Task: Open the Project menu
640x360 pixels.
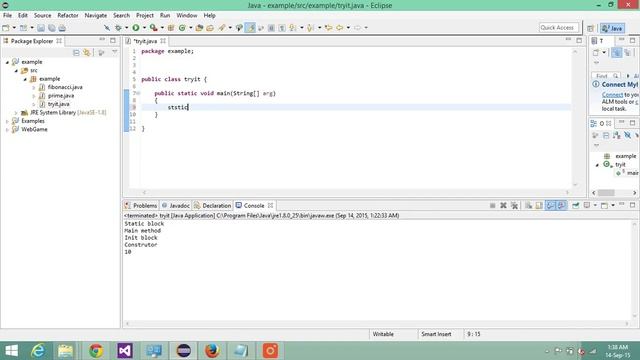Action: (145, 16)
